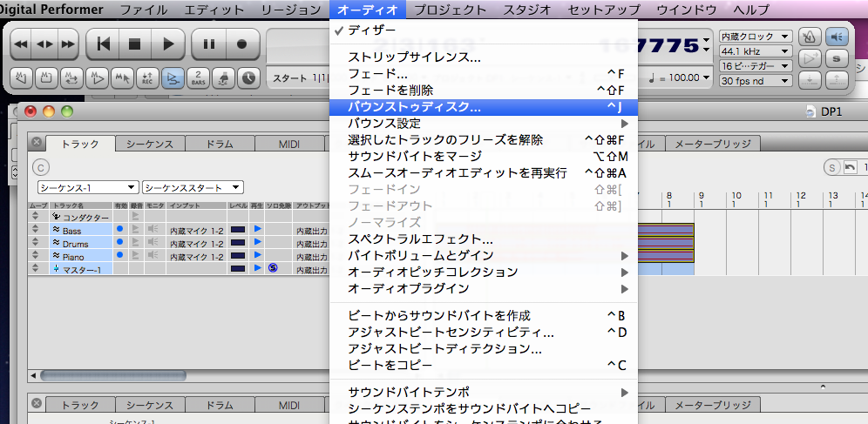Select フェード... menu item
This screenshot has height=424, width=868.
pyautogui.click(x=484, y=73)
